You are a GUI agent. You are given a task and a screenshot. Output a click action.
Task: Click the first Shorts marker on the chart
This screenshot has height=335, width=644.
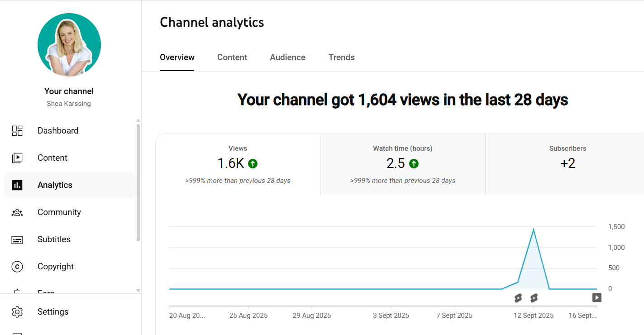point(518,297)
